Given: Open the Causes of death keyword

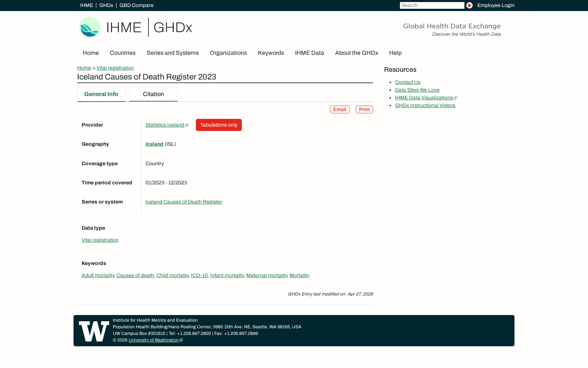Looking at the screenshot, I should pos(135,276).
